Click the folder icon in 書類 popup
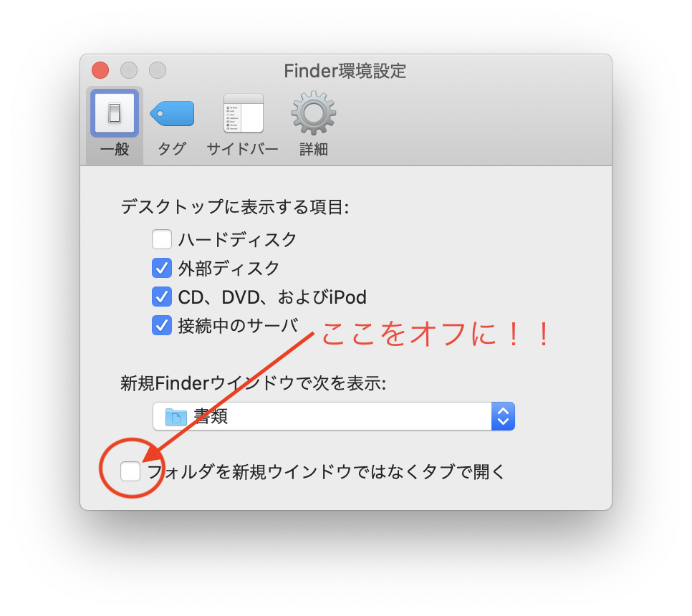The height and width of the screenshot is (616, 692). click(176, 416)
